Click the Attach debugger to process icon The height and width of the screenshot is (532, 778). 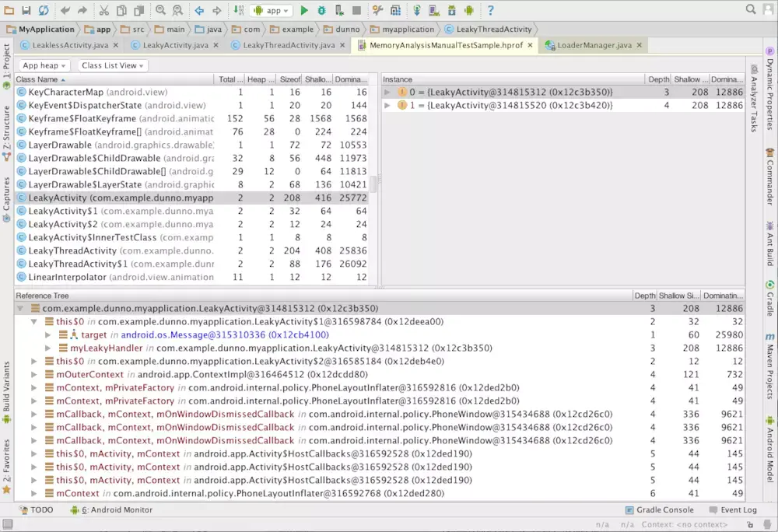(x=339, y=10)
